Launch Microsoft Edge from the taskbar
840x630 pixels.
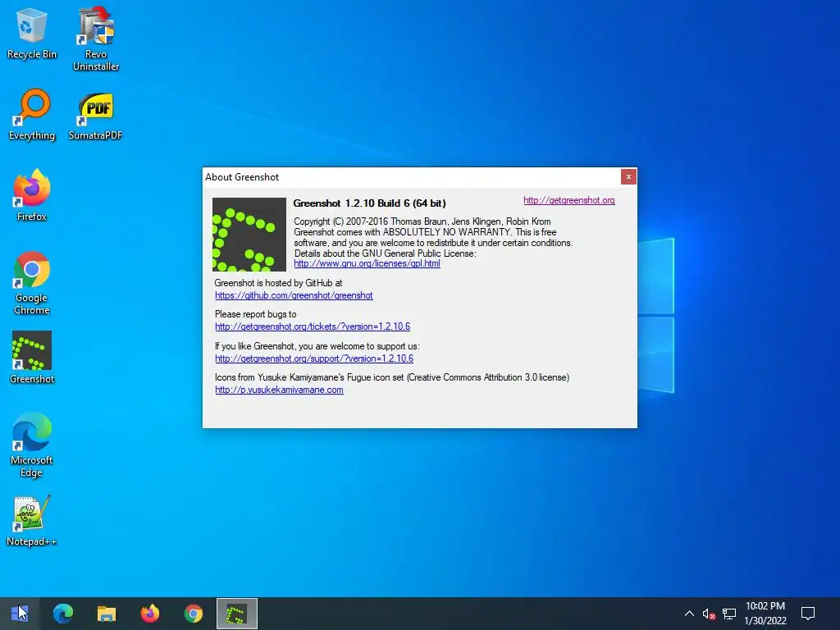63,614
